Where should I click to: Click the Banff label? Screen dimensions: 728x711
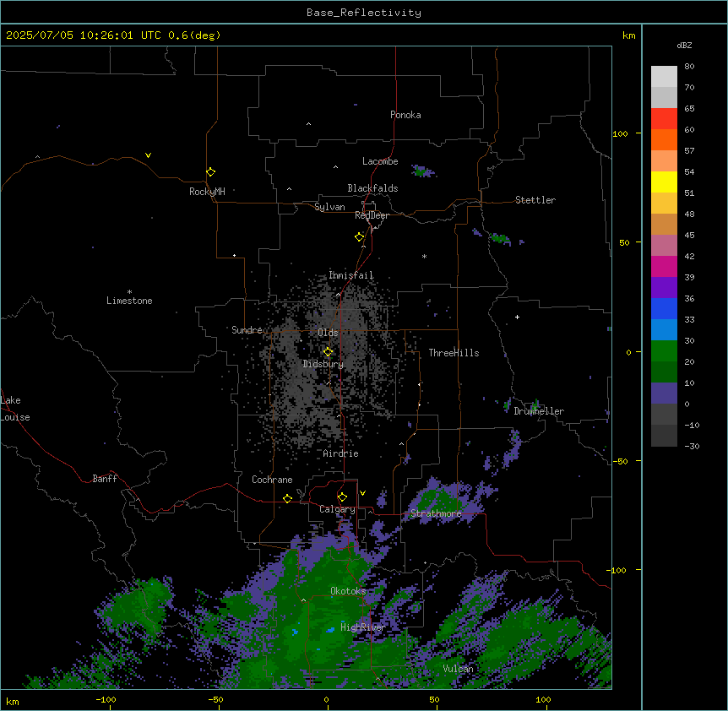click(x=105, y=479)
